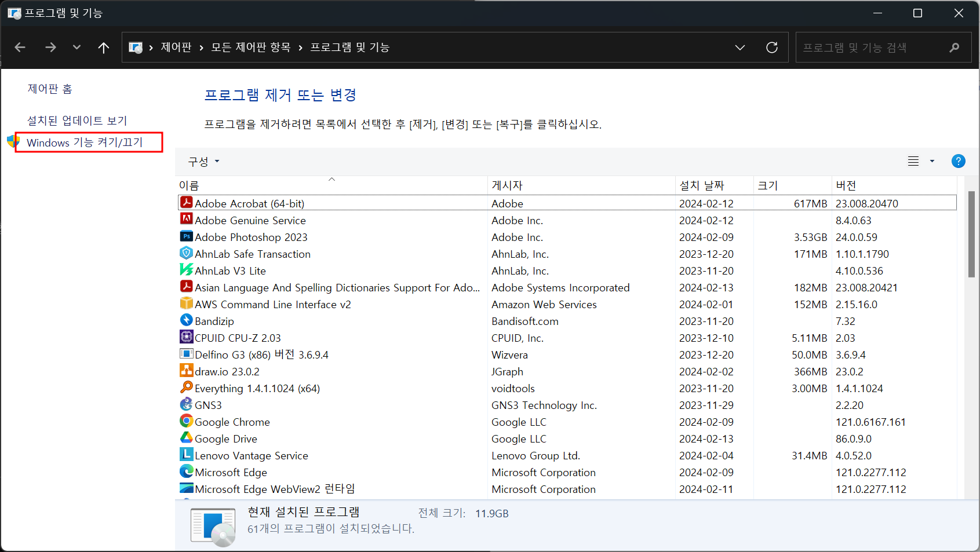The height and width of the screenshot is (552, 980).
Task: Click the Adobe Photoshop 2023 icon
Action: 186,236
